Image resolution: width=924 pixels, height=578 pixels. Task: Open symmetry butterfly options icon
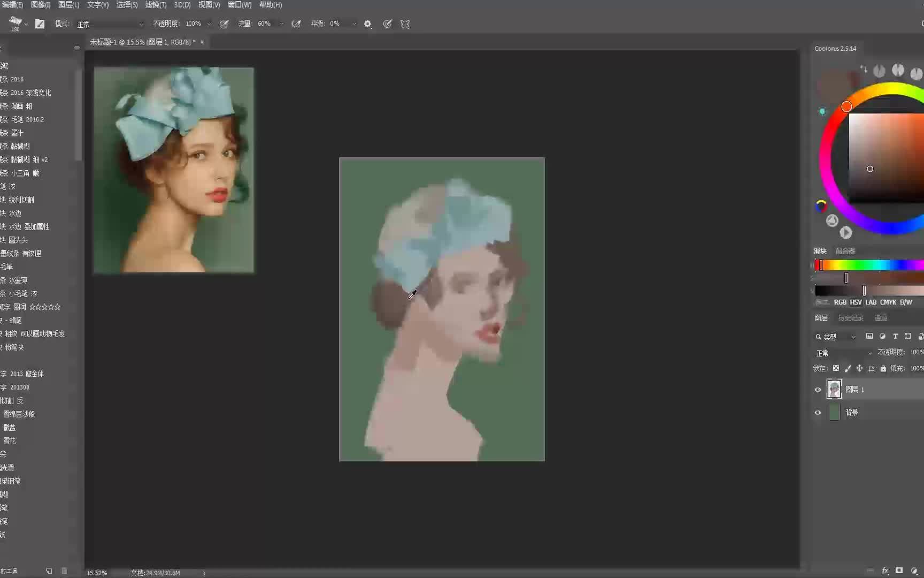point(405,24)
